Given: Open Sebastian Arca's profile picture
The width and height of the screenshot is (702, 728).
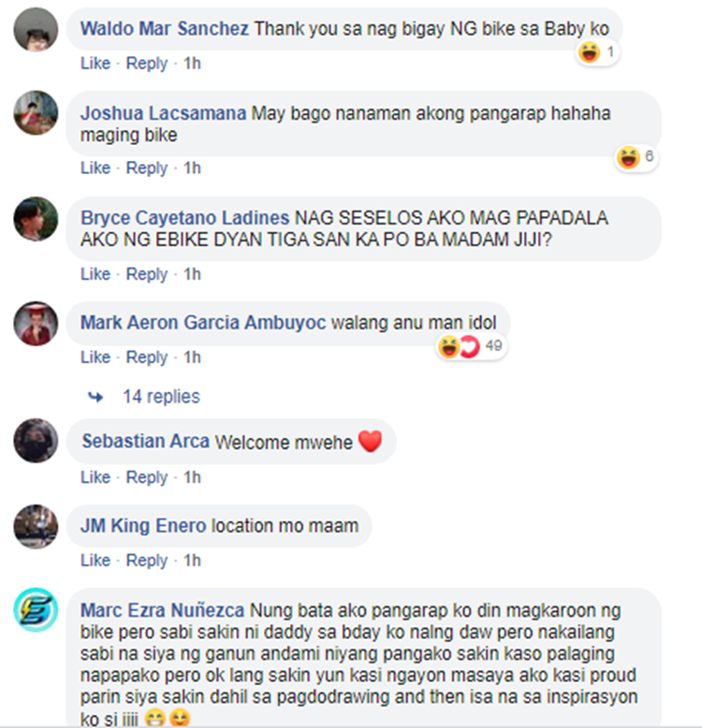Looking at the screenshot, I should click(36, 441).
